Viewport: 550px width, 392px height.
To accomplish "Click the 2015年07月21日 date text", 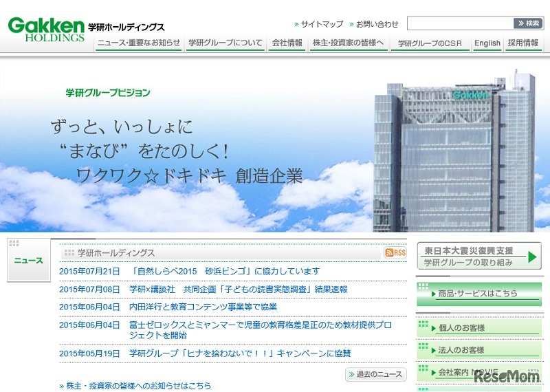I will (89, 271).
